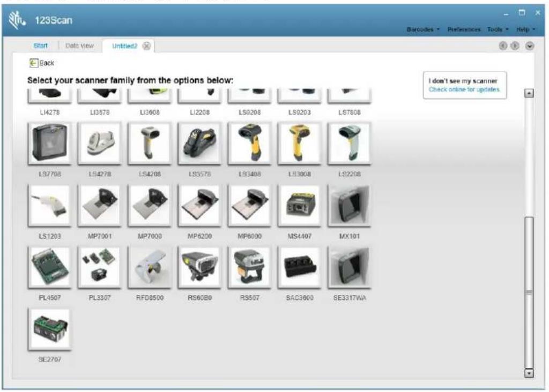This screenshot has height=392, width=549.
Task: Click the LS9208 label text
Action: [250, 112]
